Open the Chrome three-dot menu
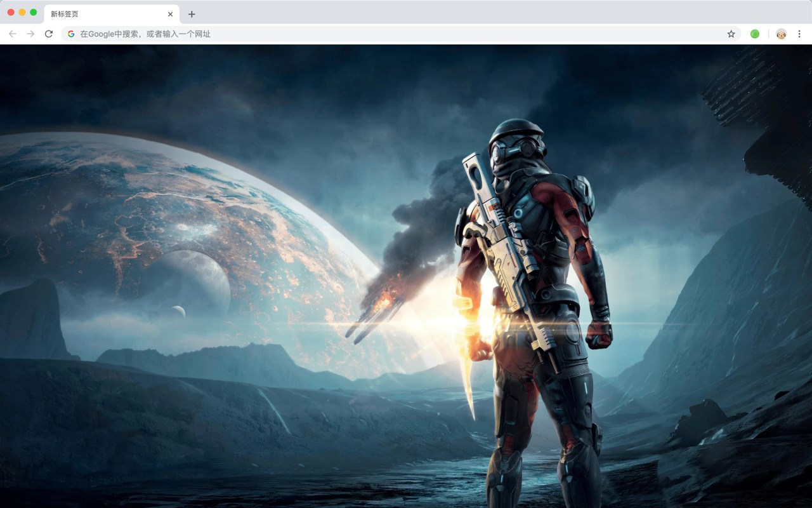 click(799, 34)
